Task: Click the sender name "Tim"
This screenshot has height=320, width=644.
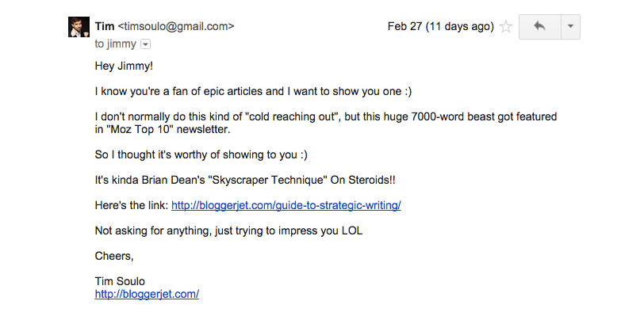Action: coord(103,26)
